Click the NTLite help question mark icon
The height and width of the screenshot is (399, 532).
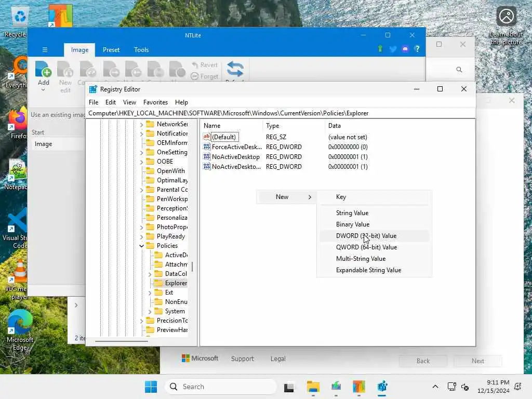(417, 49)
